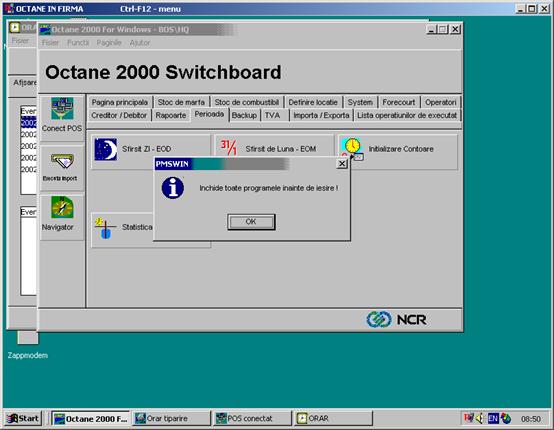This screenshot has width=554, height=430.
Task: Click OCTANE IN FIRMA title bar icon
Action: [10, 8]
